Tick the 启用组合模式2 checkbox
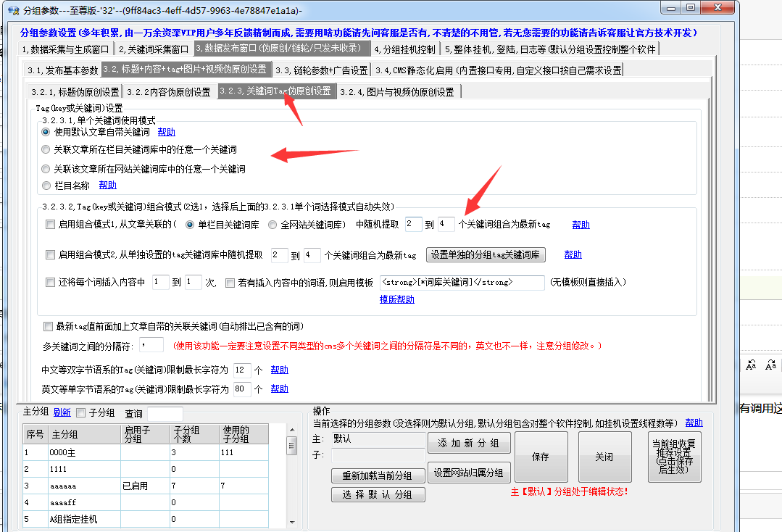 point(50,255)
